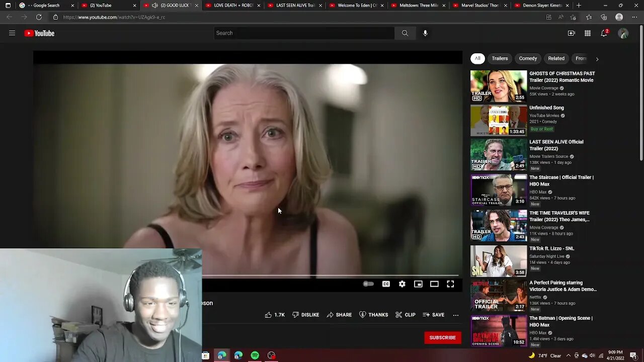The width and height of the screenshot is (644, 362).
Task: Select the Related filter chip
Action: tap(556, 58)
